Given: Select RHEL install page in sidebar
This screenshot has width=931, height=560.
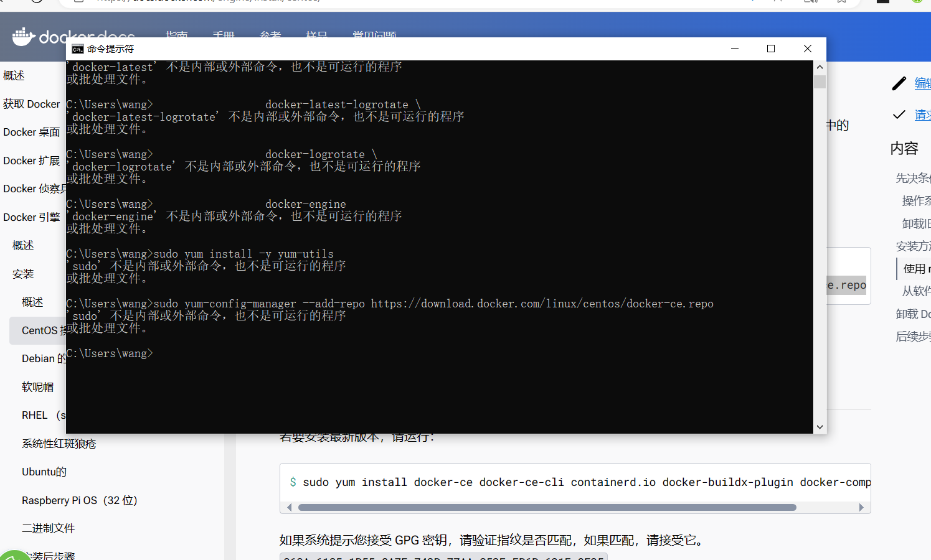Looking at the screenshot, I should [x=44, y=415].
